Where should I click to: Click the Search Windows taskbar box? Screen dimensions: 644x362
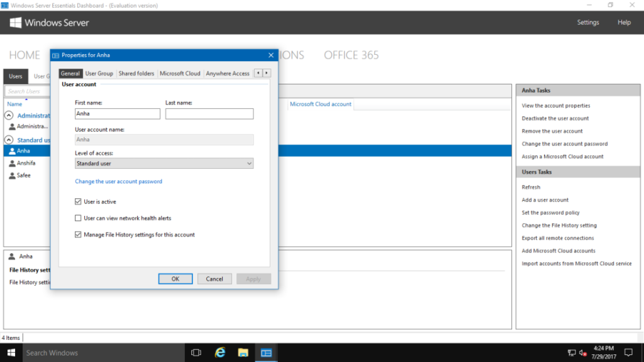(103, 353)
